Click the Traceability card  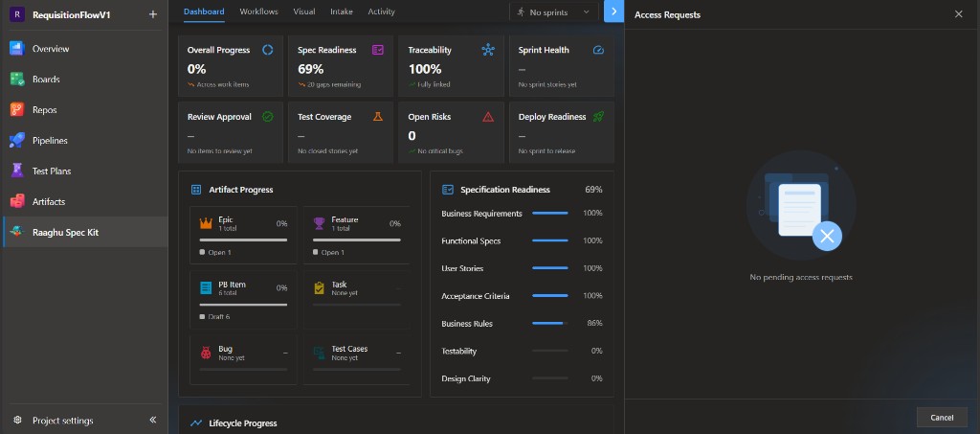pos(452,66)
